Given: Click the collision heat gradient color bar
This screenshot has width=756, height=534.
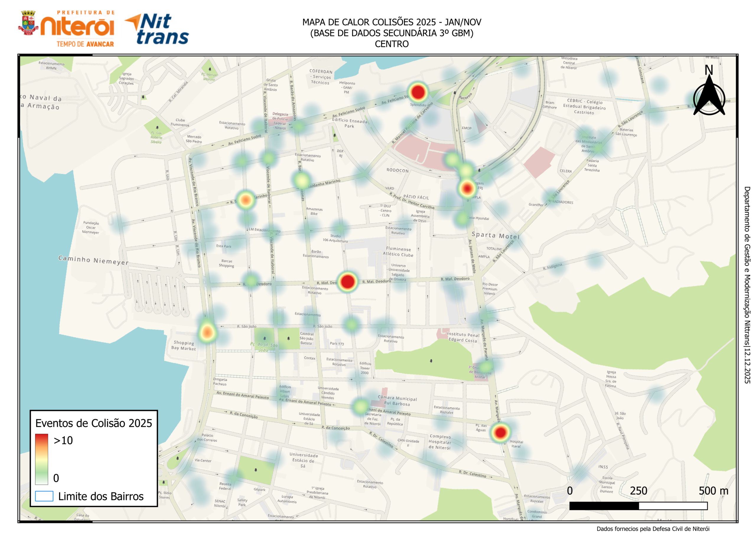Looking at the screenshot, I should tap(41, 459).
